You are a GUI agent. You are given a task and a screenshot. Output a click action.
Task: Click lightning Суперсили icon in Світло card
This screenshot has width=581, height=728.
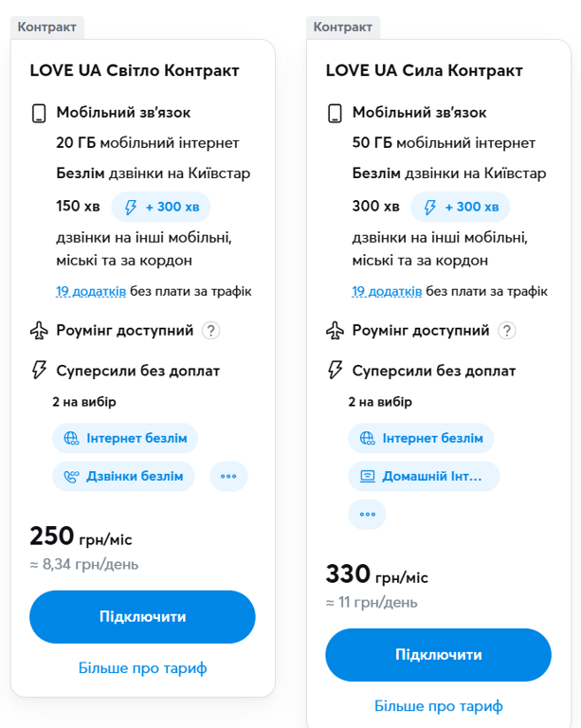pos(39,370)
